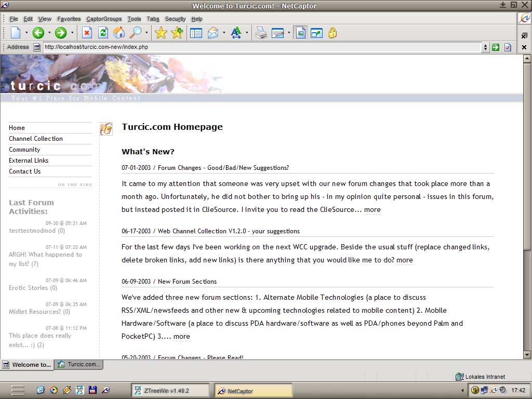Toggle image loading toolbar button
Screen dimensions: 532x399
coord(301,33)
